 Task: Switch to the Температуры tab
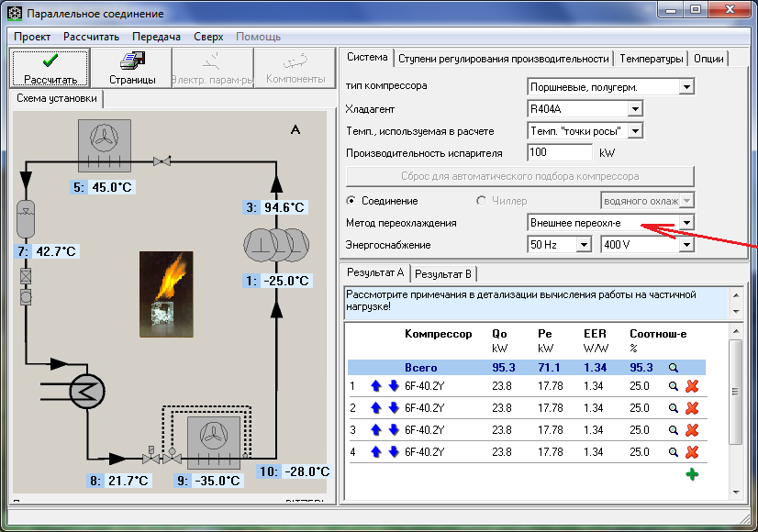[x=652, y=59]
